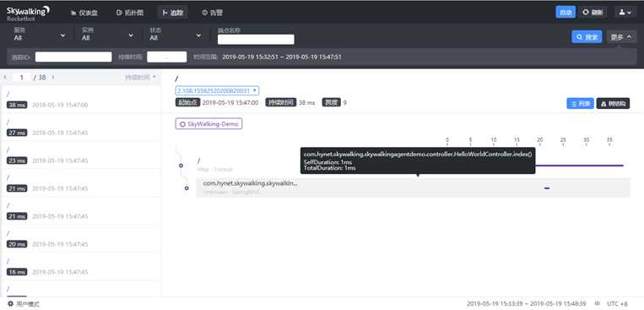Go to next trace list page
The width and height of the screenshot is (644, 310).
pos(52,78)
